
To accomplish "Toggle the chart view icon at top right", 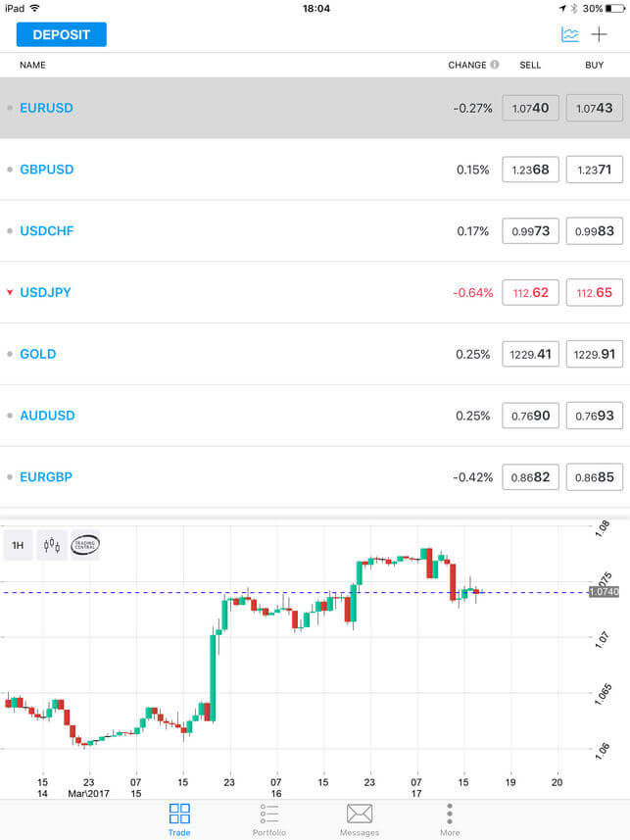I will [x=568, y=33].
